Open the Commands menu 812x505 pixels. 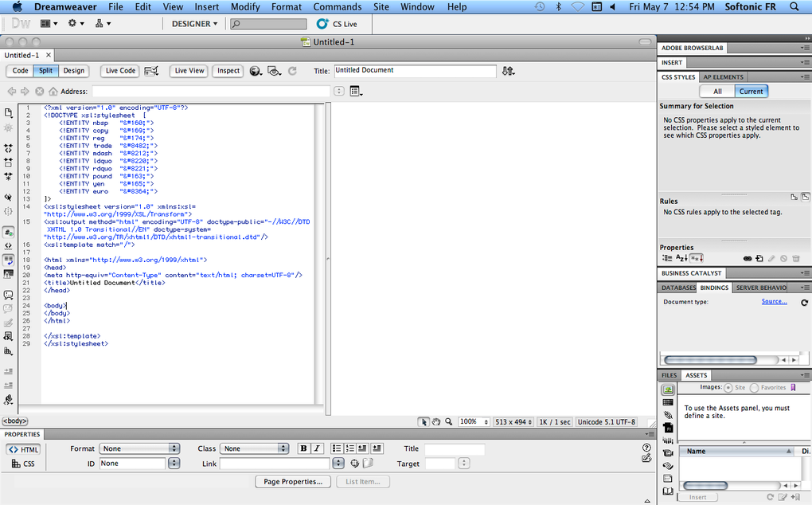pos(337,6)
